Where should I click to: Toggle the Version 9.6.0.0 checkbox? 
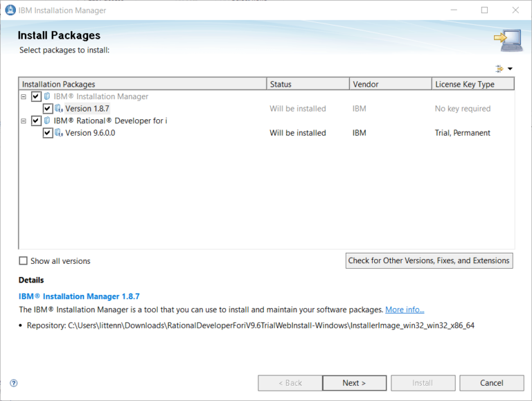coord(48,133)
